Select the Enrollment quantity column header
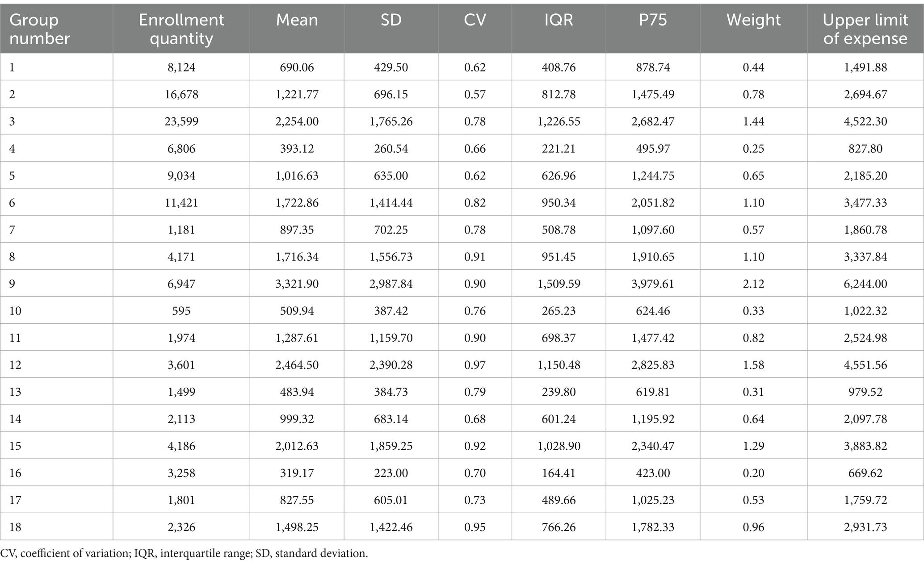924x565 pixels. (181, 29)
